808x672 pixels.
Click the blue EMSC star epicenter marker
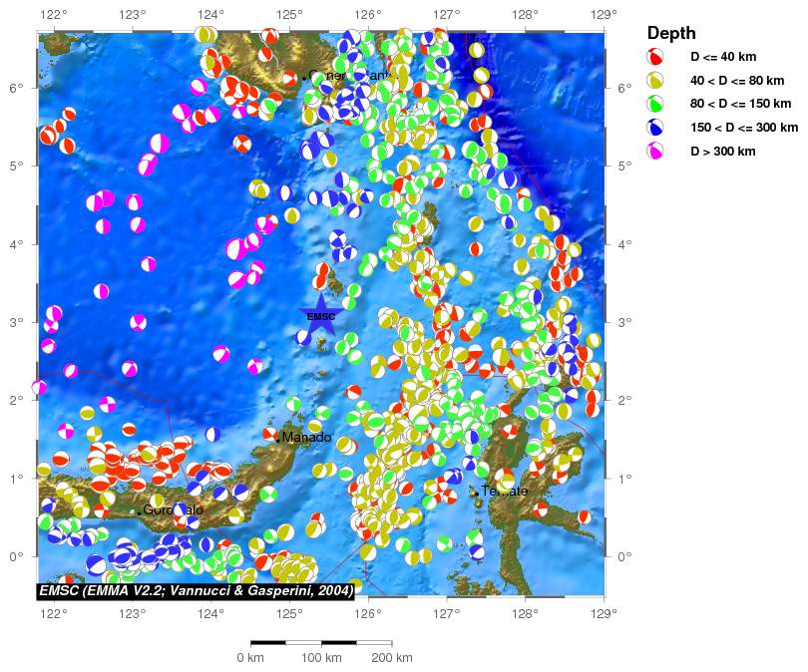pos(321,316)
